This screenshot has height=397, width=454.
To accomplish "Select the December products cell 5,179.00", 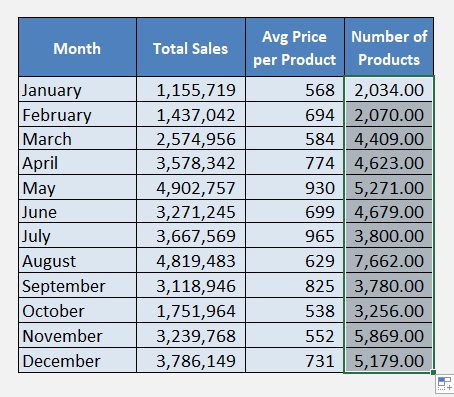I will point(389,360).
